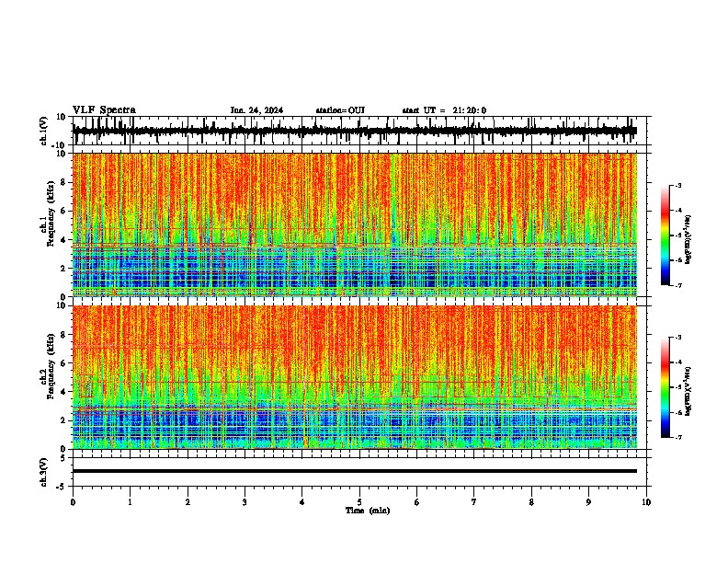Click the "1" tick on the time axis
The width and height of the screenshot is (728, 563).
130,502
